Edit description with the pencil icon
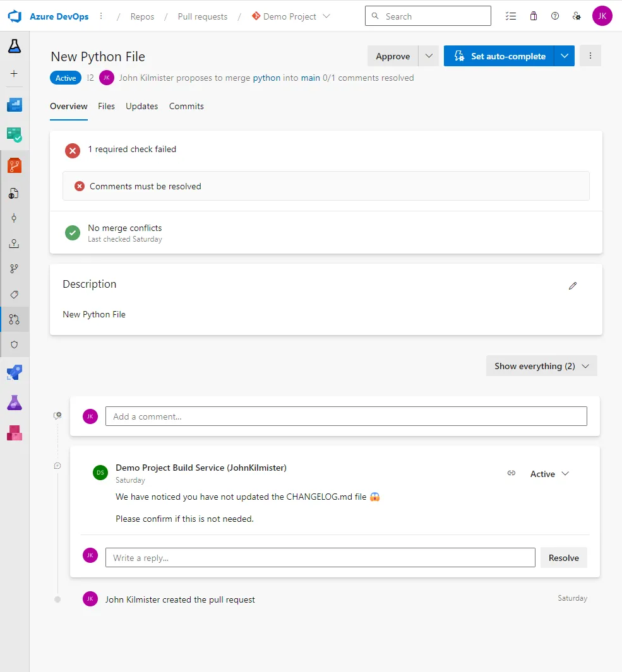 573,286
